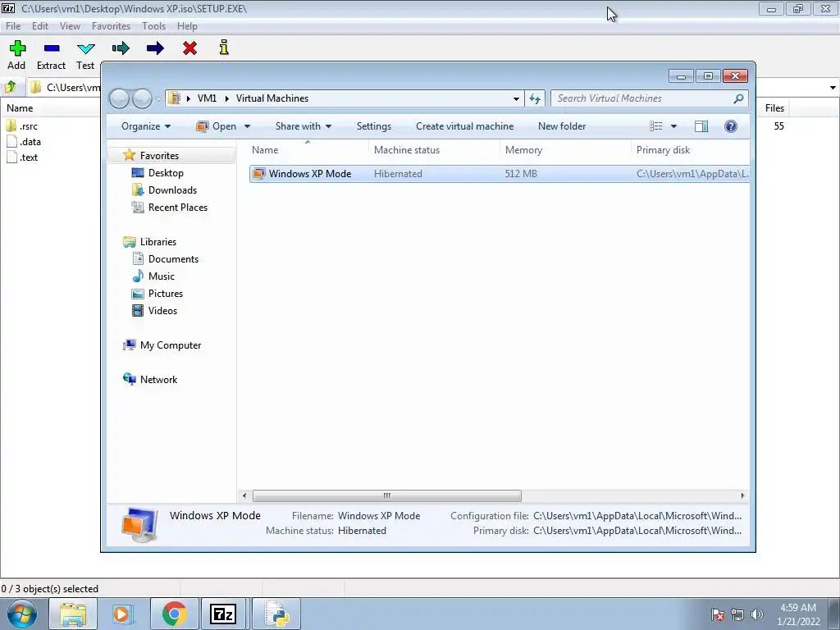Click the Forward navigation button in Explorer
The height and width of the screenshot is (630, 840).
(x=142, y=98)
